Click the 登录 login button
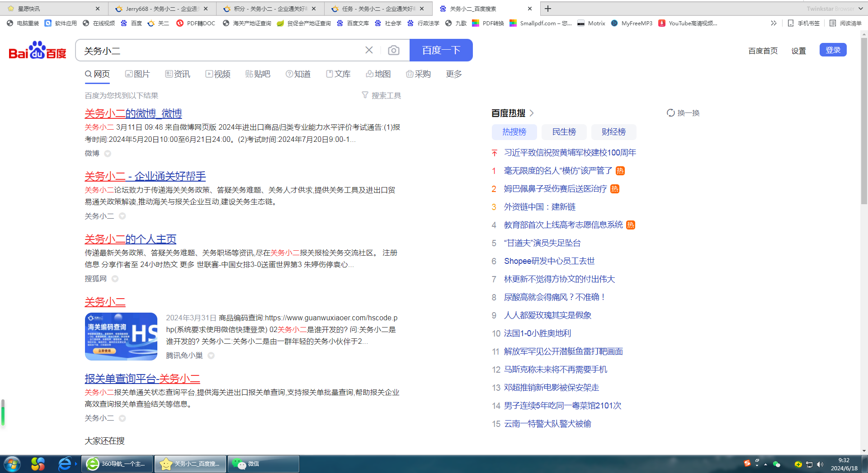 833,50
